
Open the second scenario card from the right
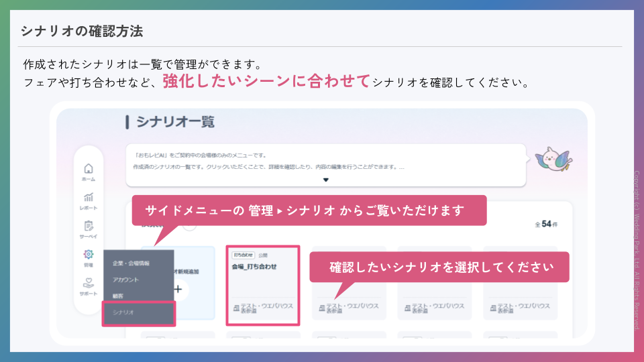pyautogui.click(x=434, y=295)
